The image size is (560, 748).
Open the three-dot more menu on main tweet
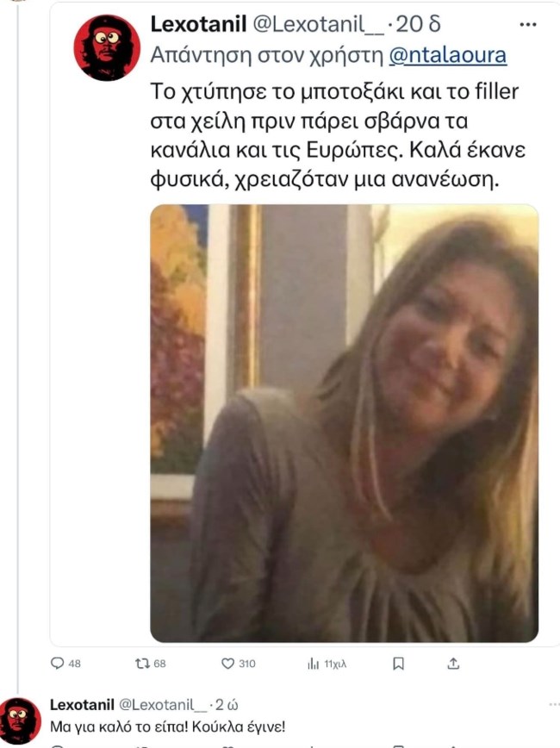(528, 25)
